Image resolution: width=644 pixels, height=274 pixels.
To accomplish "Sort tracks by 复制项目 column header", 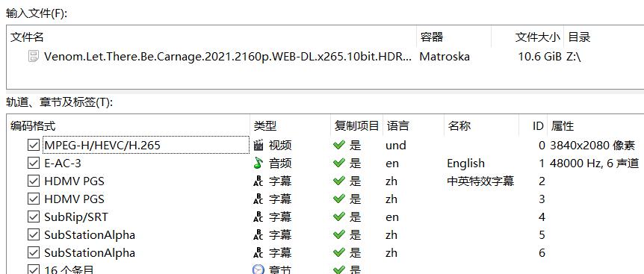I will [x=356, y=126].
